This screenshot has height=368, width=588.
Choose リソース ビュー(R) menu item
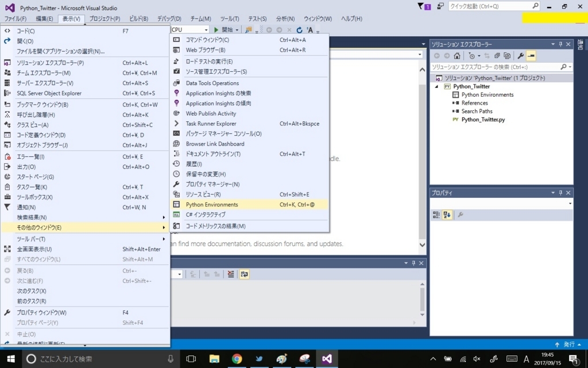point(250,194)
